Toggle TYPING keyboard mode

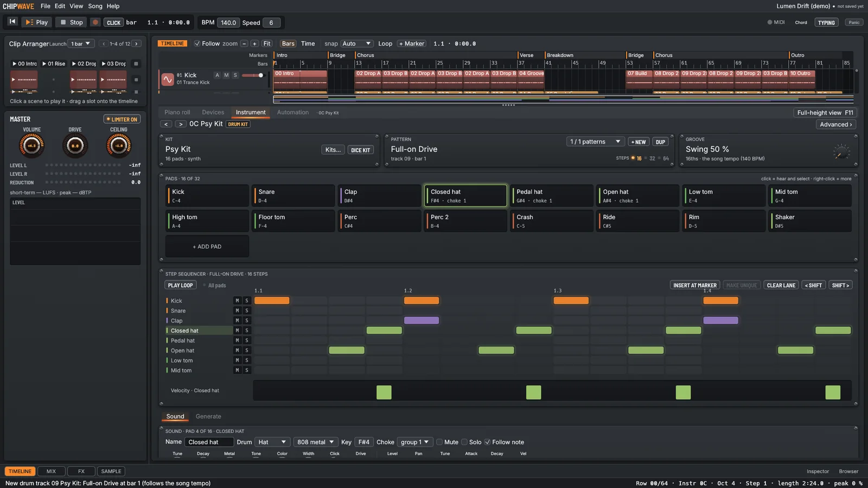[826, 22]
